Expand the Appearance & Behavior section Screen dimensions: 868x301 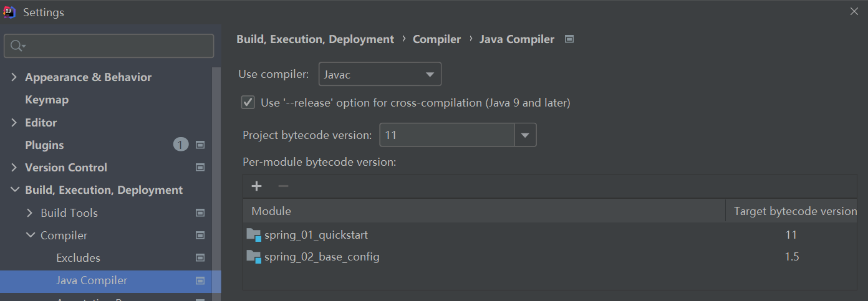coord(14,77)
